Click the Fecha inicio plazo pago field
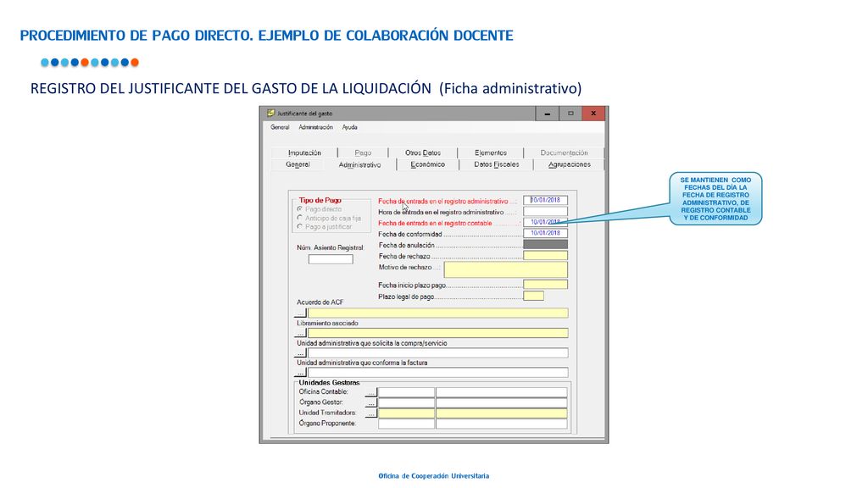The image size is (868, 488). (545, 285)
